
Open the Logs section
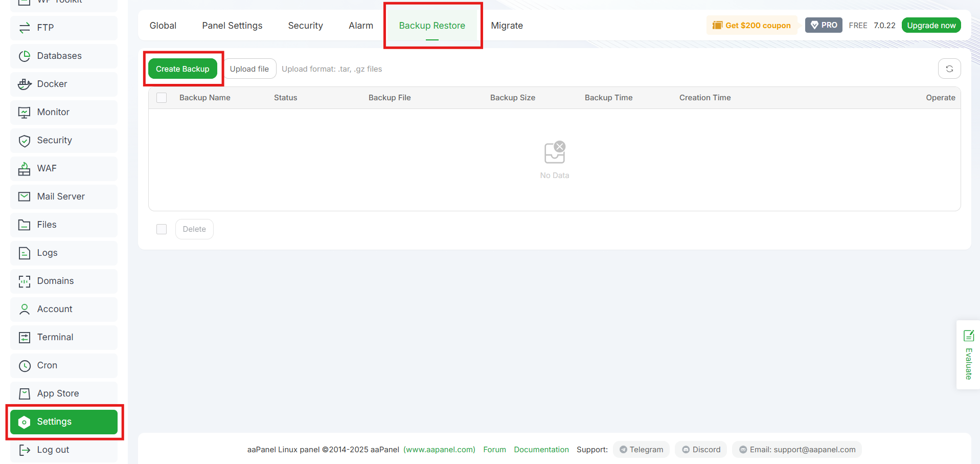pyautogui.click(x=47, y=253)
